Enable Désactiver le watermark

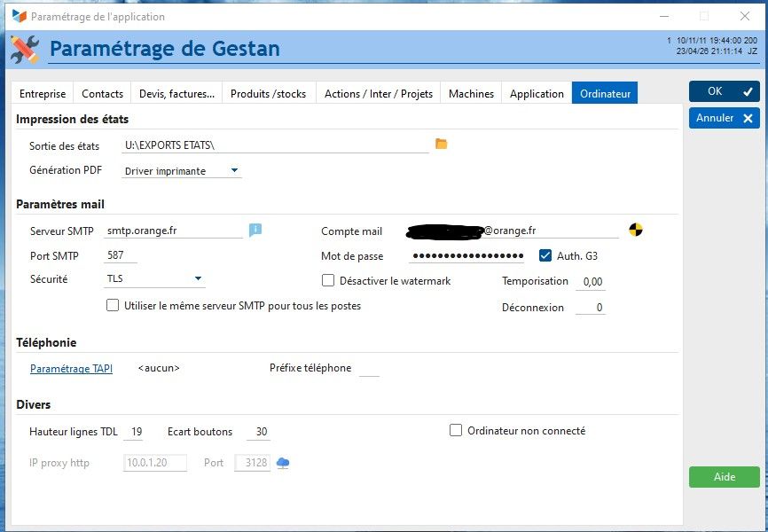tap(328, 280)
